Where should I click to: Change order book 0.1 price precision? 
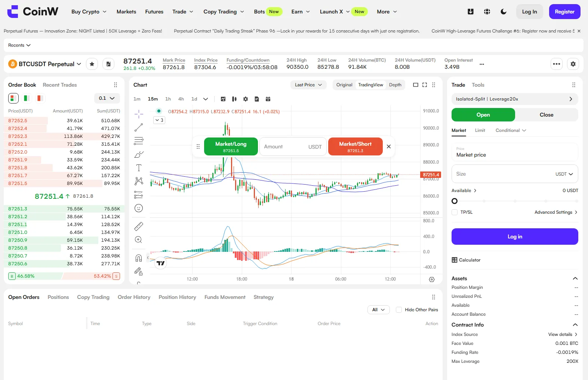107,98
